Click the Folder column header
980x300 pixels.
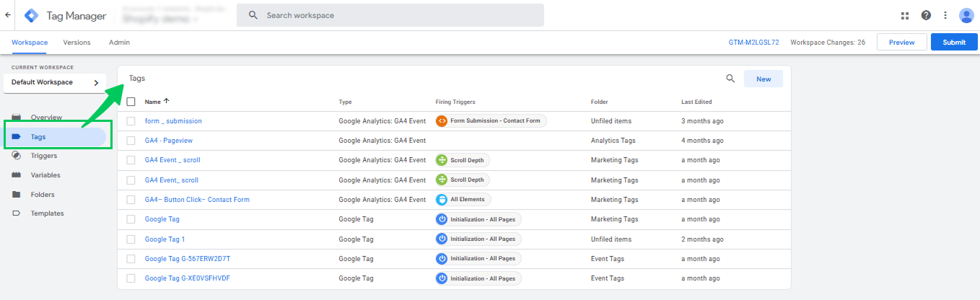(x=599, y=102)
